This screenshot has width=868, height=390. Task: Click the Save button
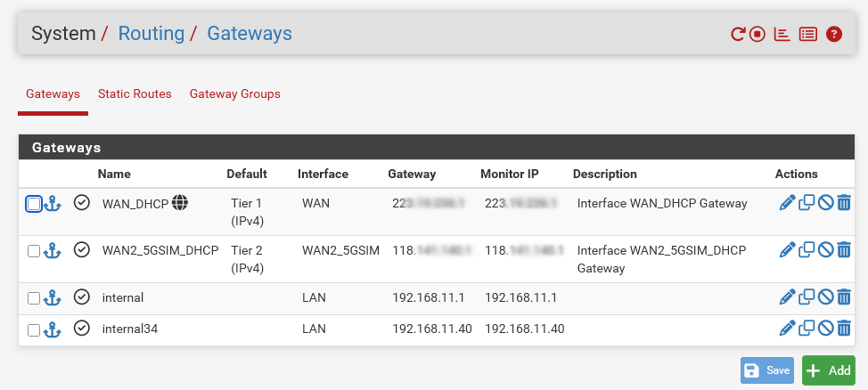[767, 370]
